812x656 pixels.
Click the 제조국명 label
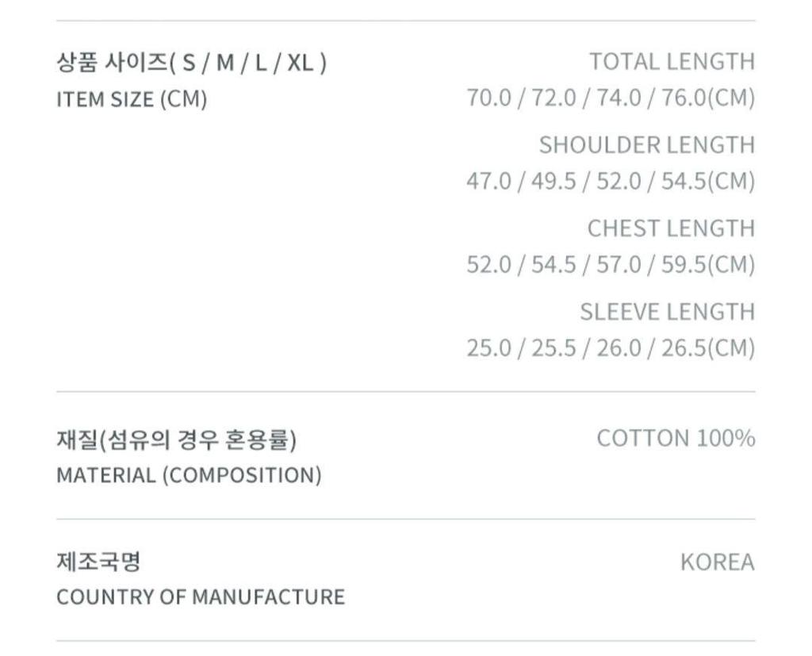[x=98, y=562]
